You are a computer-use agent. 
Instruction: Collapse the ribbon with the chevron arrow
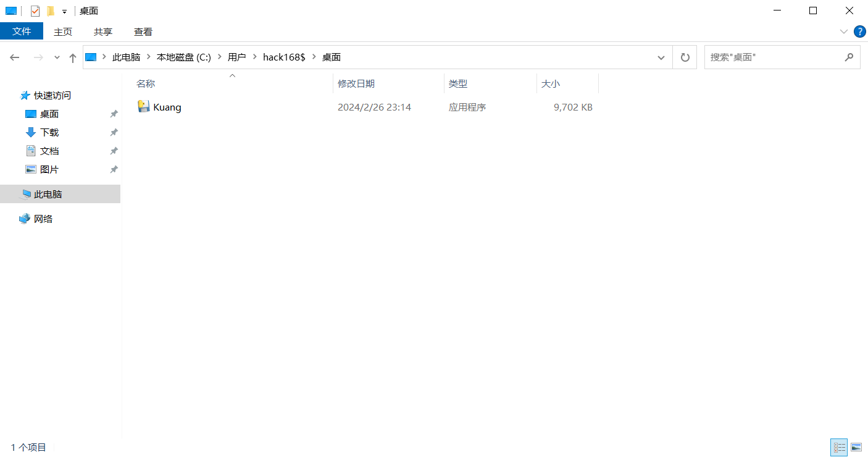844,31
